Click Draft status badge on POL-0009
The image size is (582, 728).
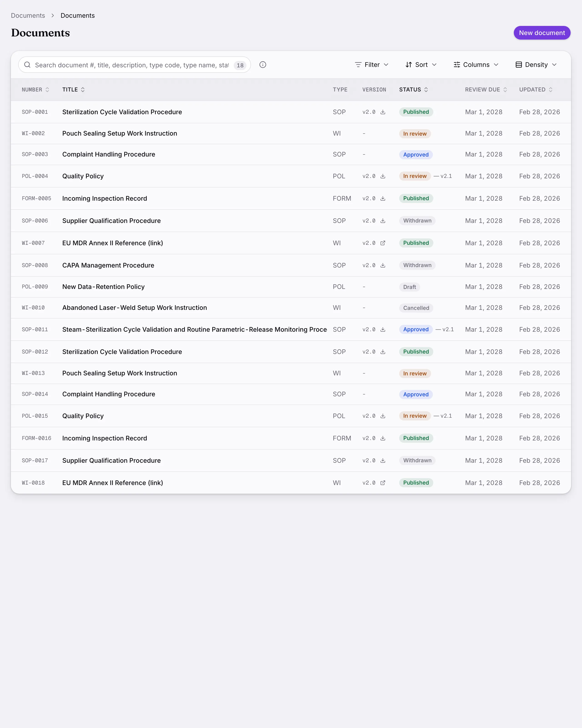[x=410, y=287]
